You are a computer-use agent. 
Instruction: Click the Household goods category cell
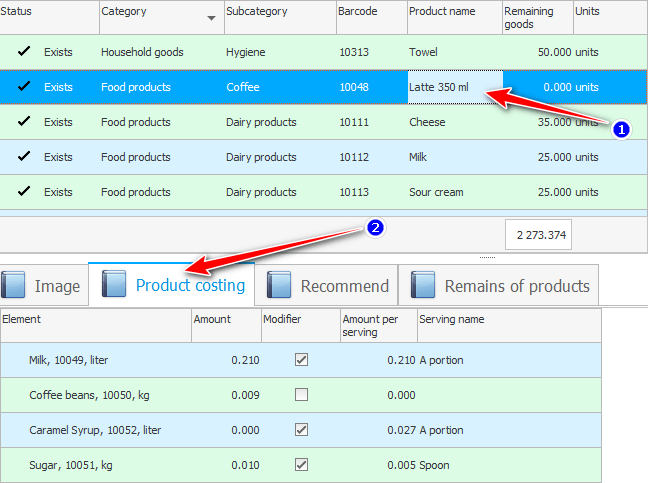click(x=162, y=52)
